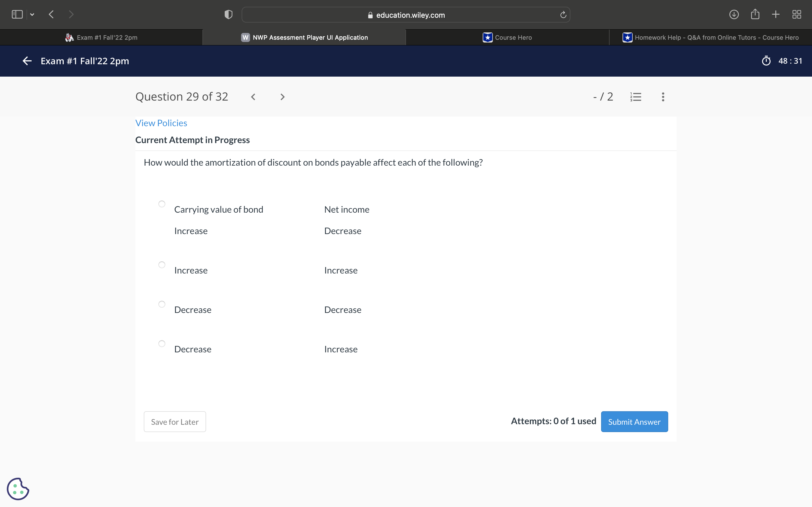Viewport: 812px width, 507px height.
Task: Open the View Policies link
Action: (161, 123)
